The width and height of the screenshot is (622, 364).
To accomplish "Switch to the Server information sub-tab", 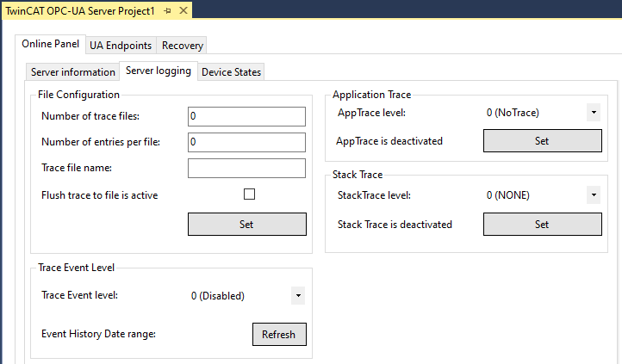I will (73, 72).
